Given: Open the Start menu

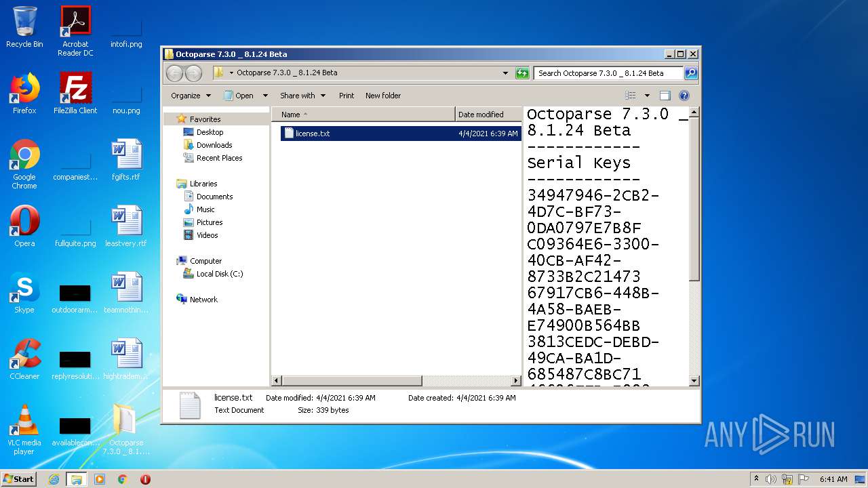Looking at the screenshot, I should pos(19,479).
